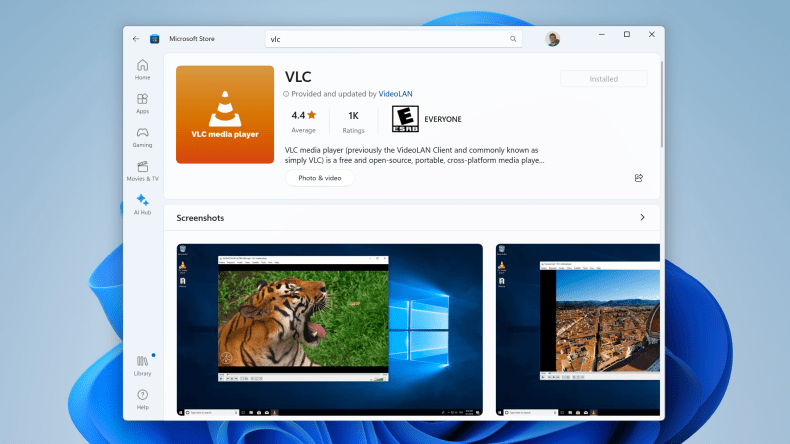This screenshot has height=444, width=790.
Task: Open the tiger video screenshot thumbnail
Action: [x=330, y=330]
